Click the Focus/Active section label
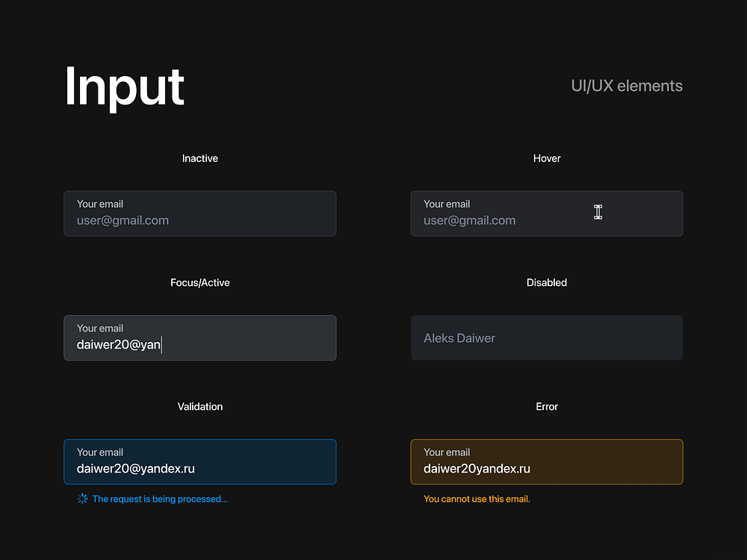 click(x=200, y=282)
